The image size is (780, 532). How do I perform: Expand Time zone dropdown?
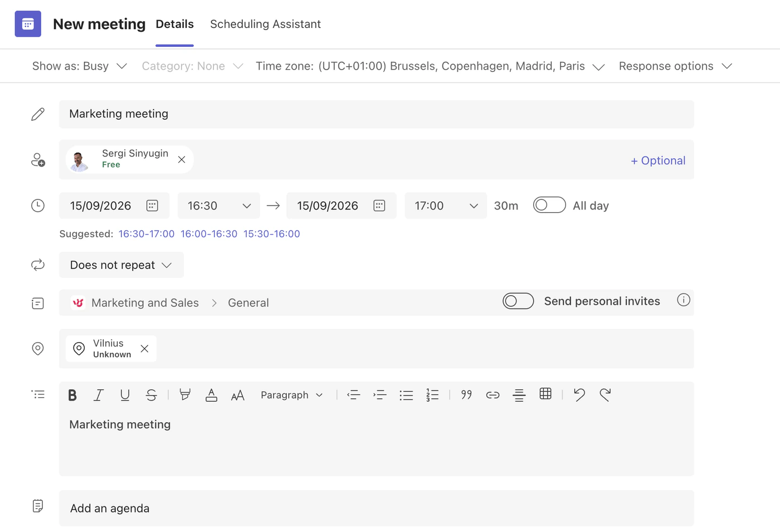430,66
